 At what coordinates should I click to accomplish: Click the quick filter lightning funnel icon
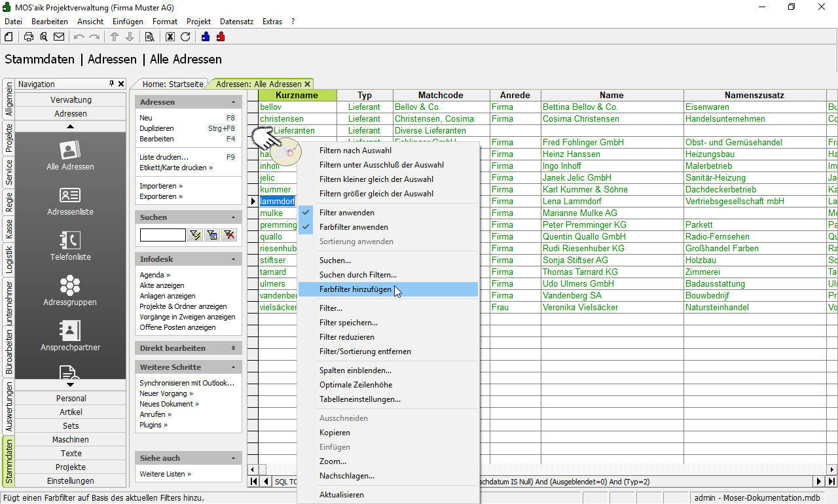195,235
